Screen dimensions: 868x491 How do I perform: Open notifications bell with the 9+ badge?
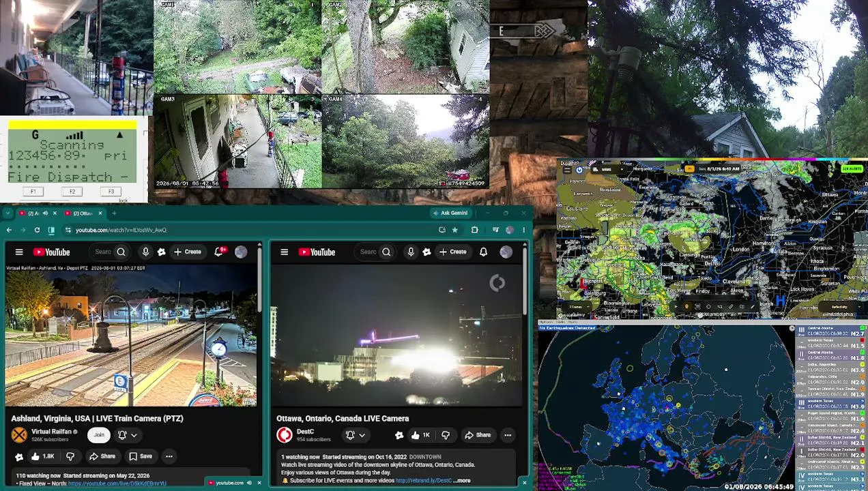[219, 252]
